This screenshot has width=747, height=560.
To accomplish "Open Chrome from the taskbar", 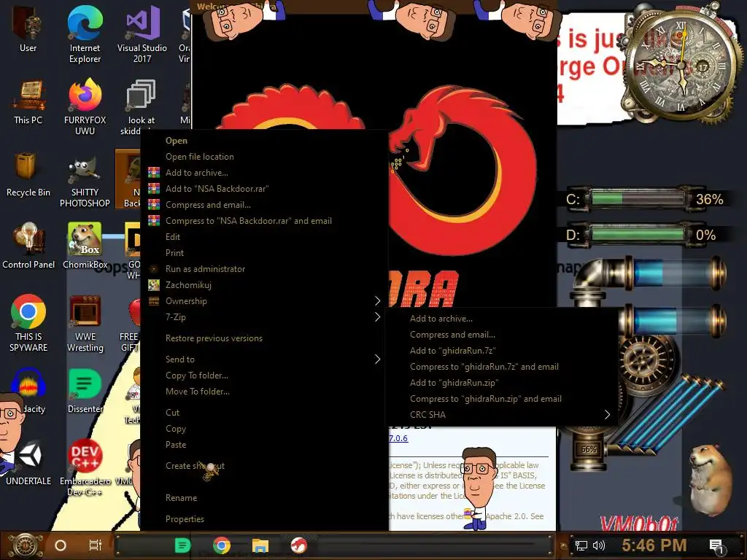I will pos(222,545).
